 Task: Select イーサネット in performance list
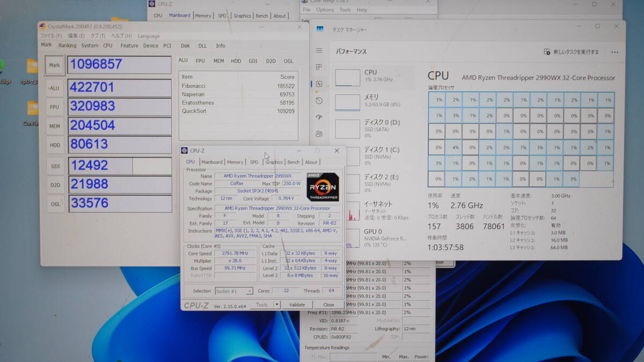[x=375, y=211]
